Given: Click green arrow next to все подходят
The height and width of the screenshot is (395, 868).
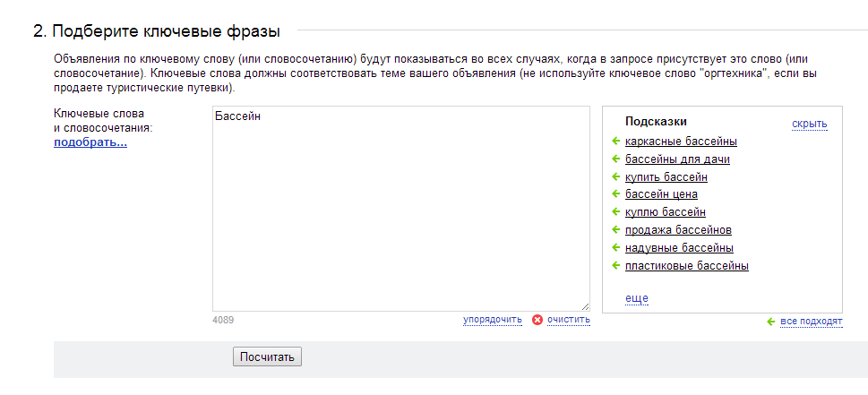Looking at the screenshot, I should pyautogui.click(x=770, y=322).
